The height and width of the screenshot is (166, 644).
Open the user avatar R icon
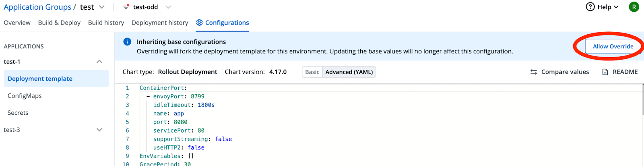(634, 7)
